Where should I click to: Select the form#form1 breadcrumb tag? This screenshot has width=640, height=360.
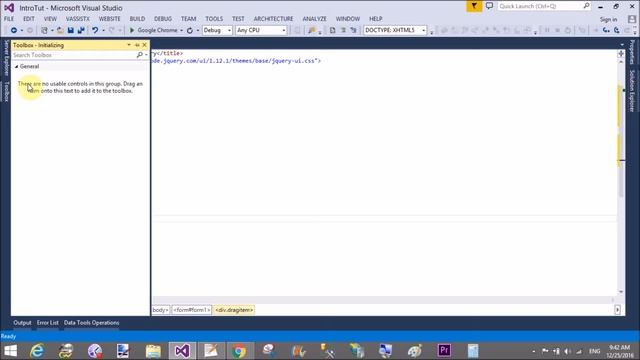191,310
